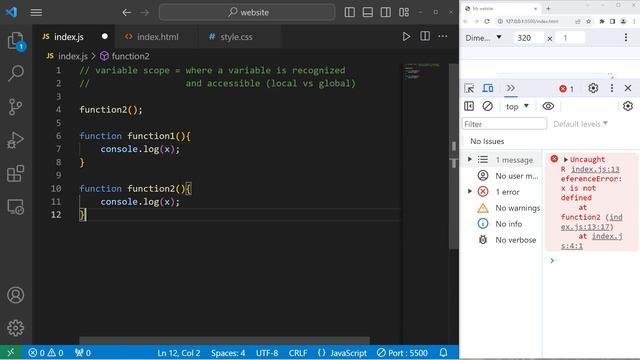
Task: Click the editor minimap
Action: tap(422, 71)
